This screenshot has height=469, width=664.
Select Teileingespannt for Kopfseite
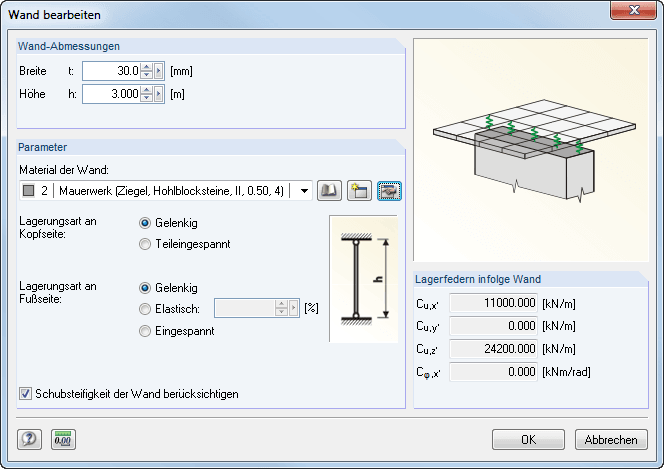(146, 243)
